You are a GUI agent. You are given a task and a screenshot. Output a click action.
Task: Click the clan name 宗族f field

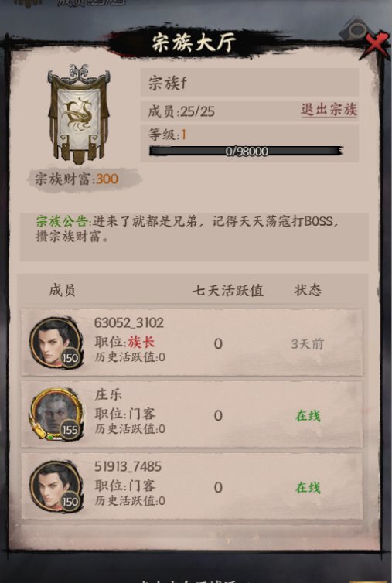[250, 83]
